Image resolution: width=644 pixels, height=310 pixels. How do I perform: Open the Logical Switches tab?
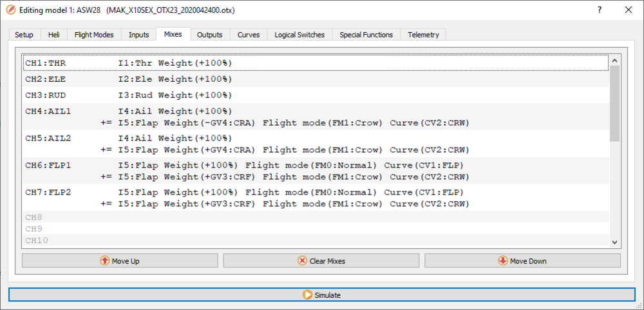coord(300,35)
